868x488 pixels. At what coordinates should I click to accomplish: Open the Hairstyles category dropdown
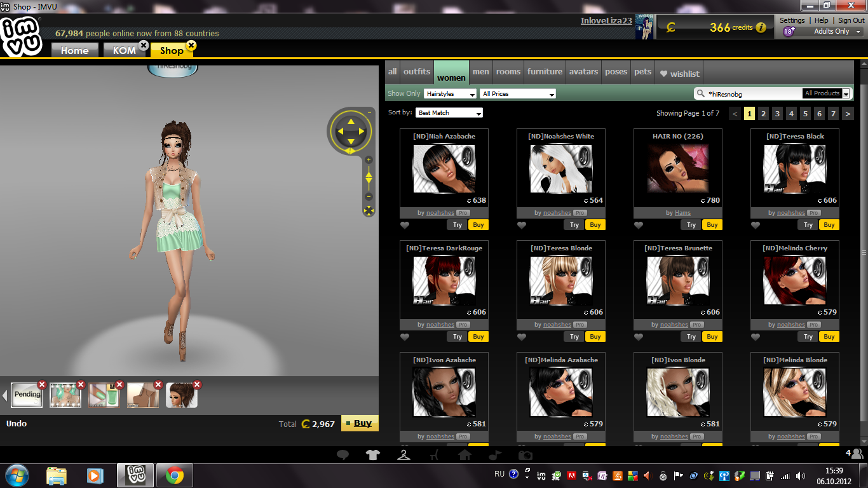click(451, 94)
